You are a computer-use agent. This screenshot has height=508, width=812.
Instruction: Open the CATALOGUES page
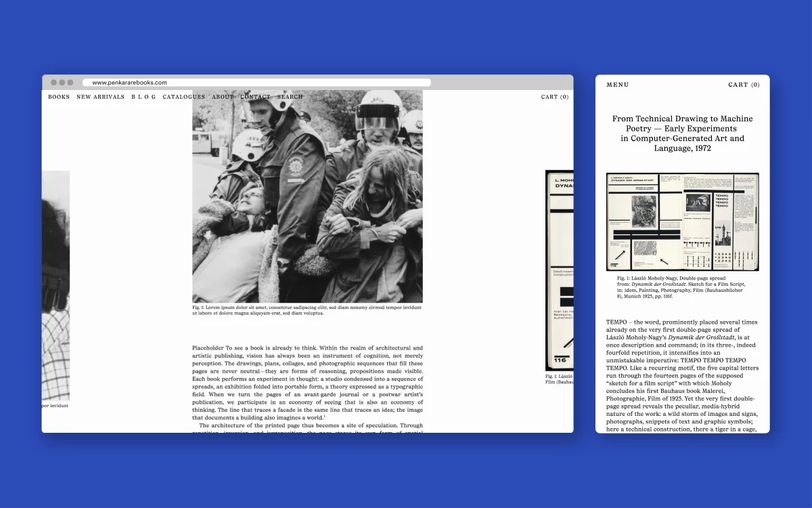click(183, 97)
